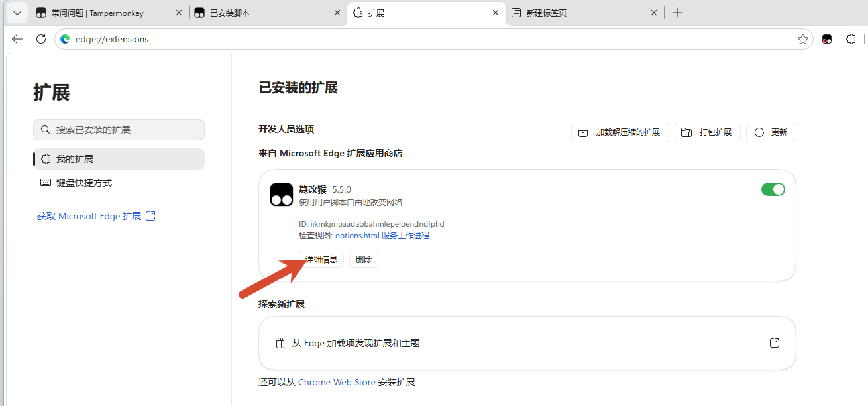Refresh the page with the reload icon
The image size is (868, 406).
coord(41,39)
